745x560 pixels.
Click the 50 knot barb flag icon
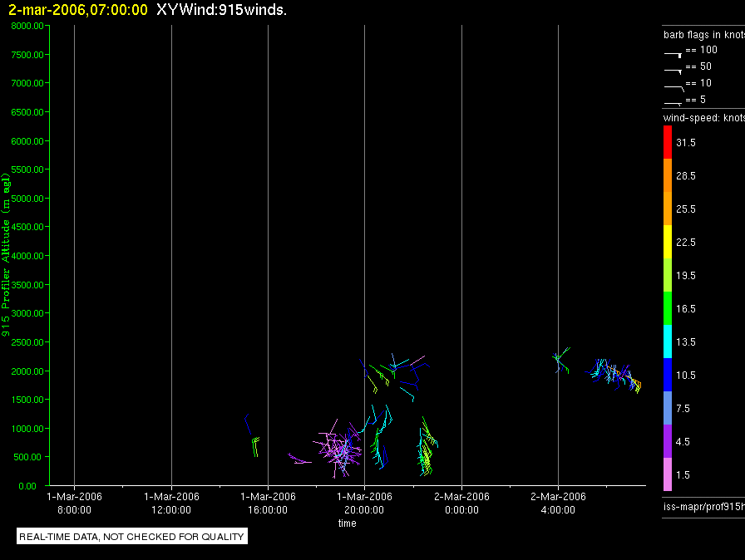coord(673,71)
